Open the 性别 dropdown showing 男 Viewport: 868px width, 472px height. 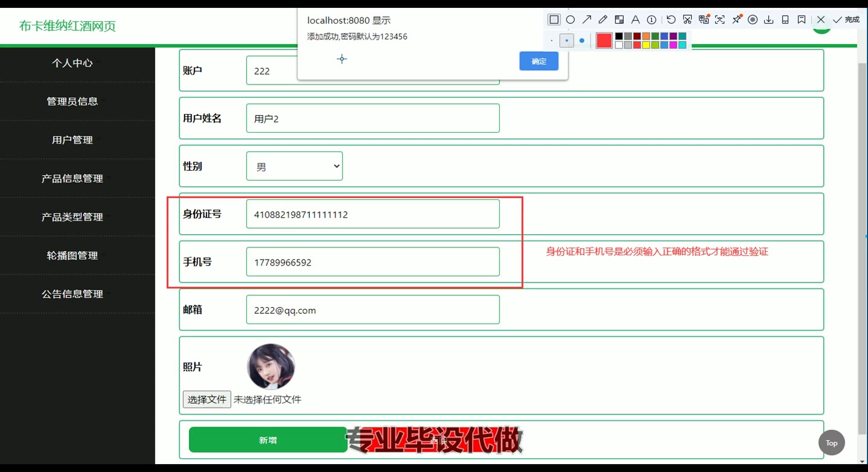click(x=295, y=166)
